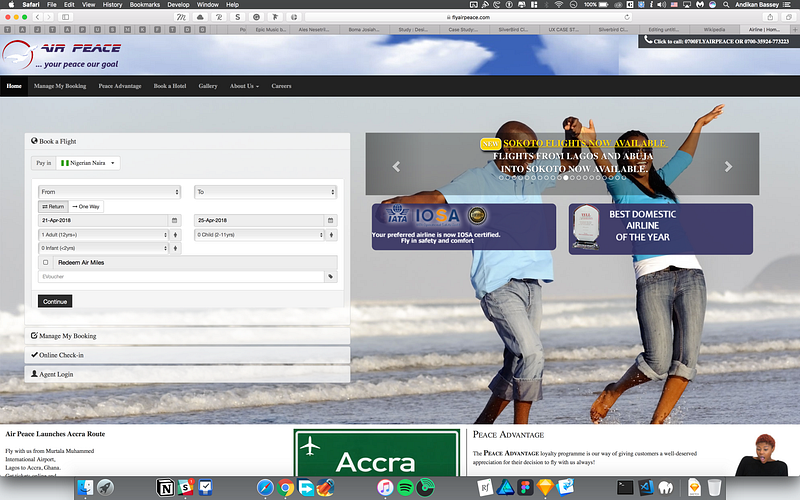Open return date calendar icon
The image size is (800, 500).
click(x=331, y=220)
